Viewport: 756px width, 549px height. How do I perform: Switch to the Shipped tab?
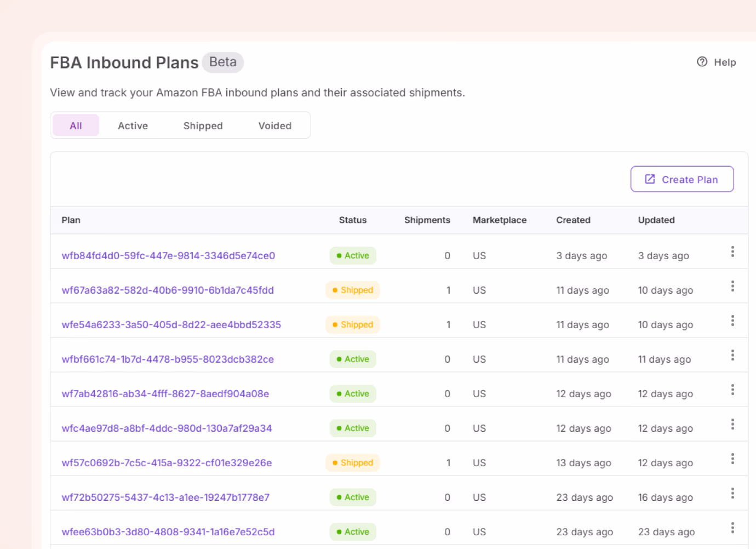point(203,125)
